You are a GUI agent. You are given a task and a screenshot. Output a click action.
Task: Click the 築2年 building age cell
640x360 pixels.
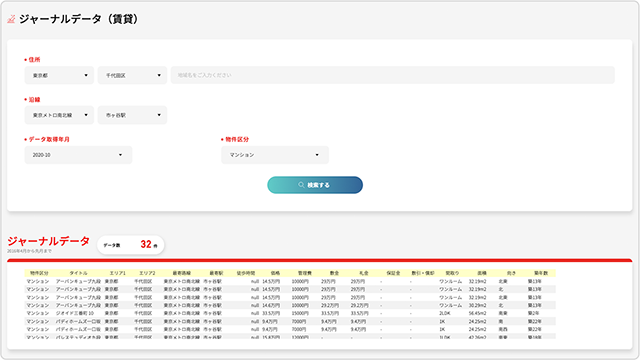(x=533, y=313)
